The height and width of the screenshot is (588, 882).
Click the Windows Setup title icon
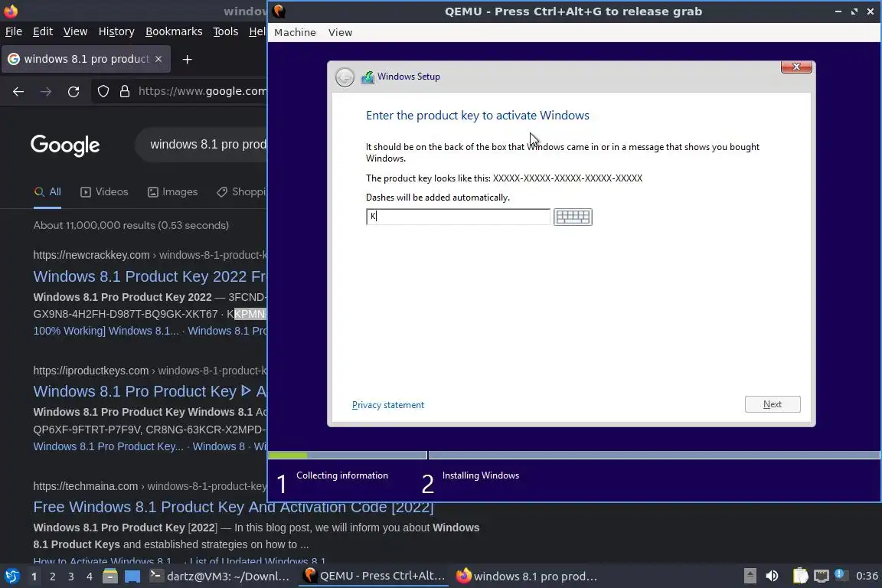click(367, 77)
